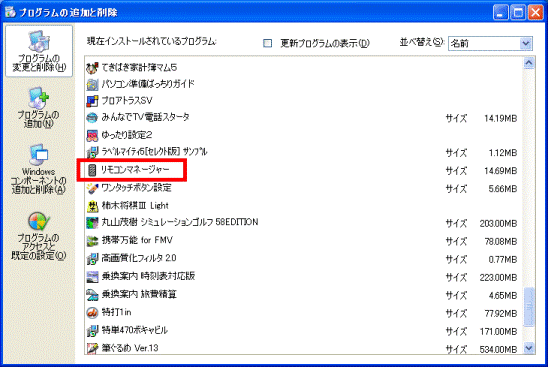Select 乗換案内 時刻表対応版 entry name
548x367 pixels.
point(148,276)
